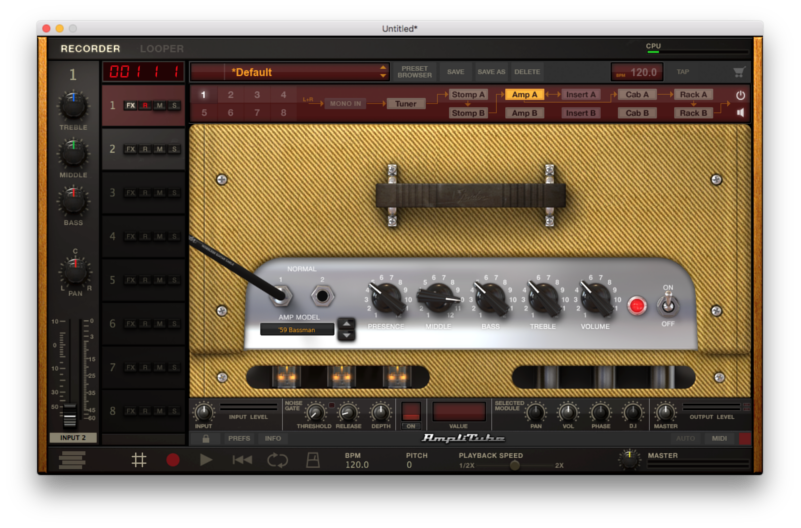Click the lock icon beside PREFS
801x528 pixels.
click(206, 439)
